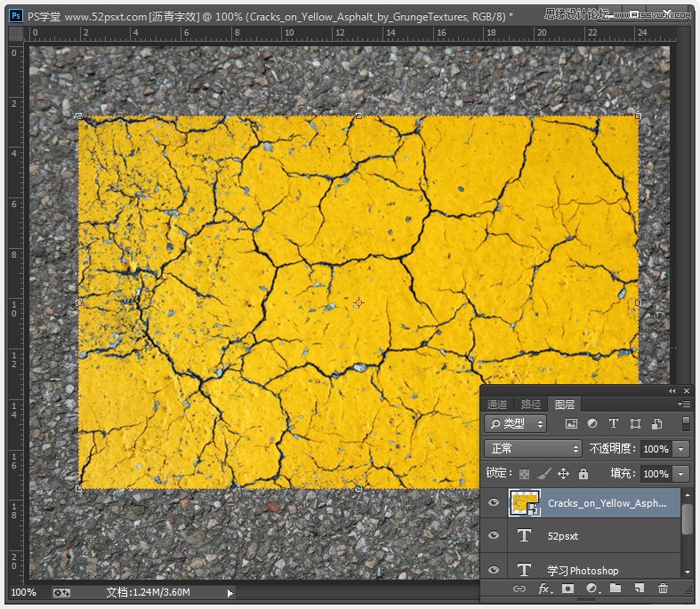The height and width of the screenshot is (609, 700).
Task: Switch to the 通道 (Channels) tab
Action: point(497,405)
